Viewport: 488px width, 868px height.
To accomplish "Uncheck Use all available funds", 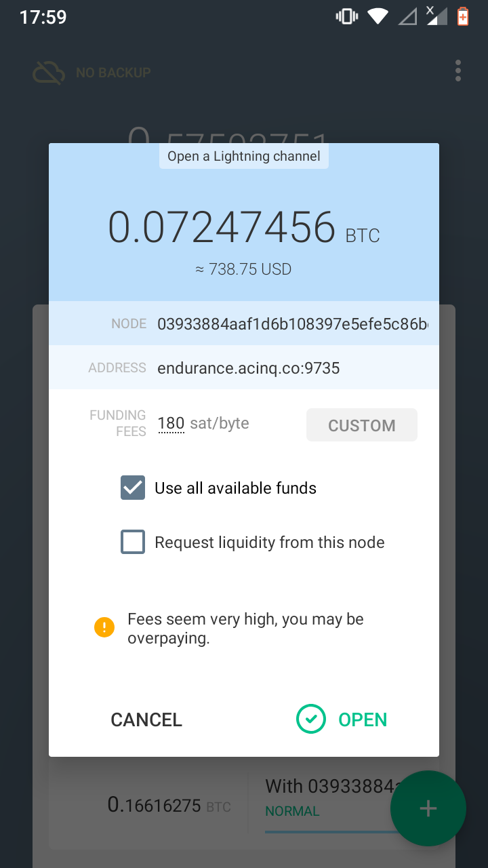I will 133,488.
